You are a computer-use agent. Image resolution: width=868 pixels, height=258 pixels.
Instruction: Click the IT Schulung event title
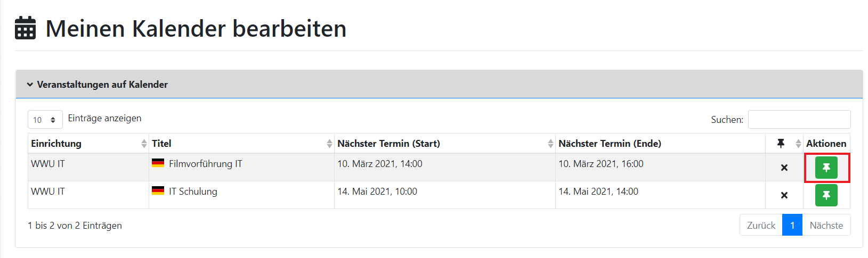click(x=193, y=192)
